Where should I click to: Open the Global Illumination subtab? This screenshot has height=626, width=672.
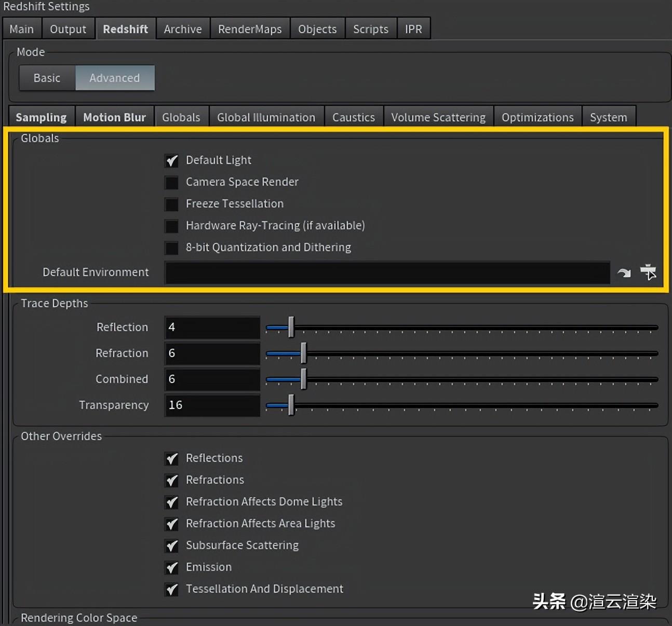pyautogui.click(x=266, y=117)
